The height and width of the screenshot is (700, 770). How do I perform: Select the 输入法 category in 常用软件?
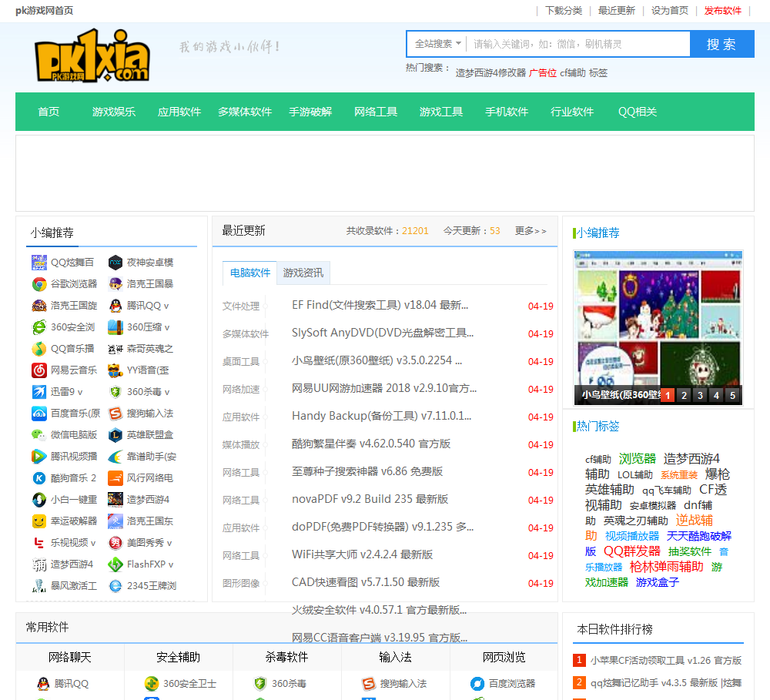(x=395, y=658)
